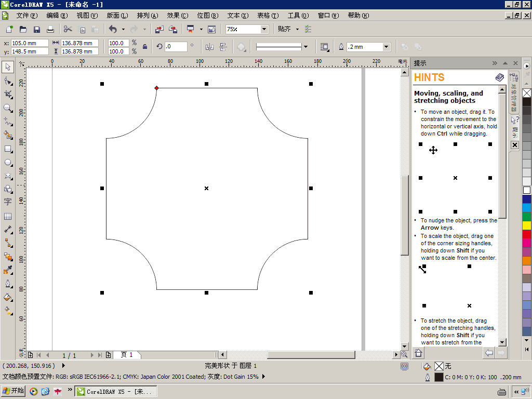The height and width of the screenshot is (399, 532).
Task: Select the Table tool
Action: coord(8,216)
